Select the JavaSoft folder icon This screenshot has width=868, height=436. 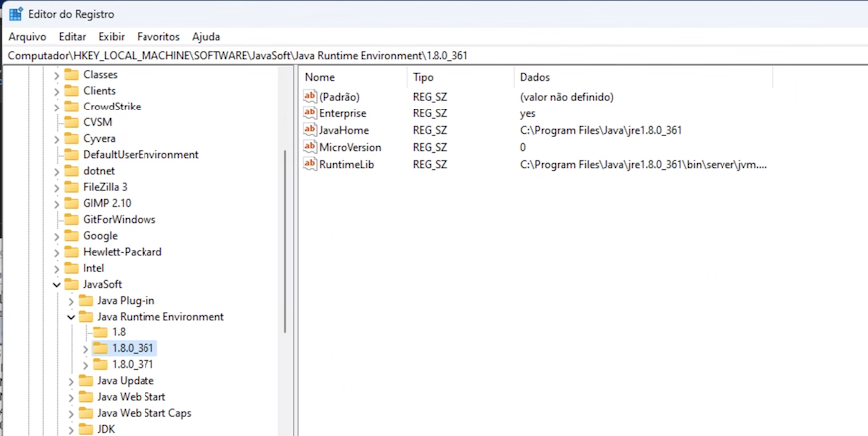click(x=71, y=284)
